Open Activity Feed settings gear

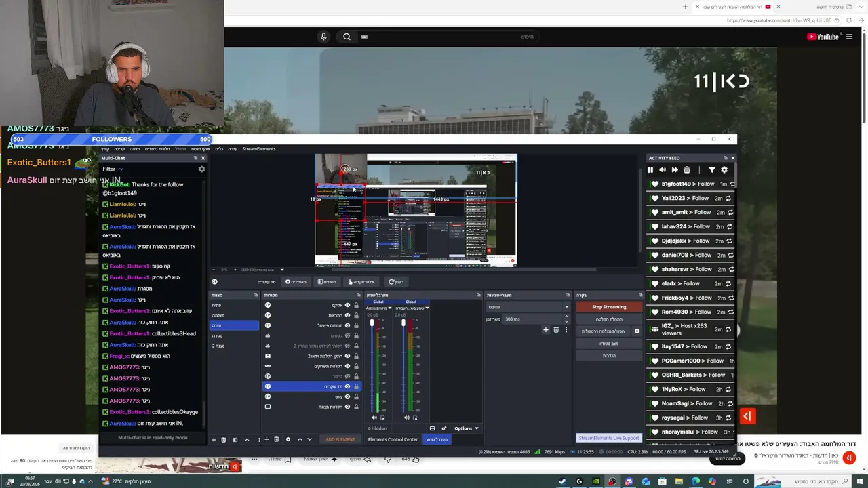(x=724, y=170)
